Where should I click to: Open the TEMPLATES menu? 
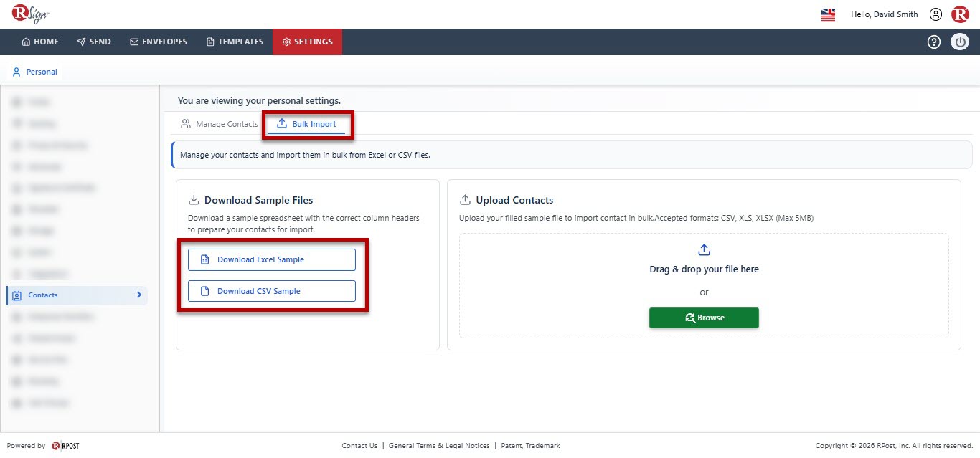(235, 42)
